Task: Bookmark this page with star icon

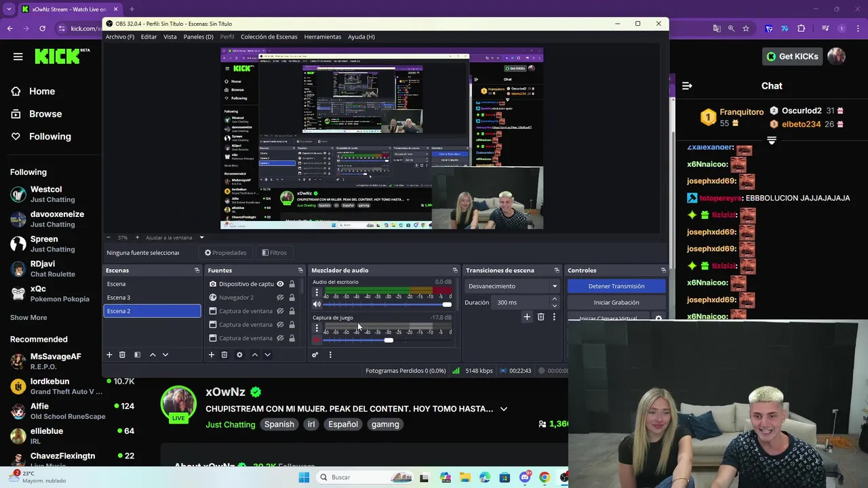Action: pos(746,28)
